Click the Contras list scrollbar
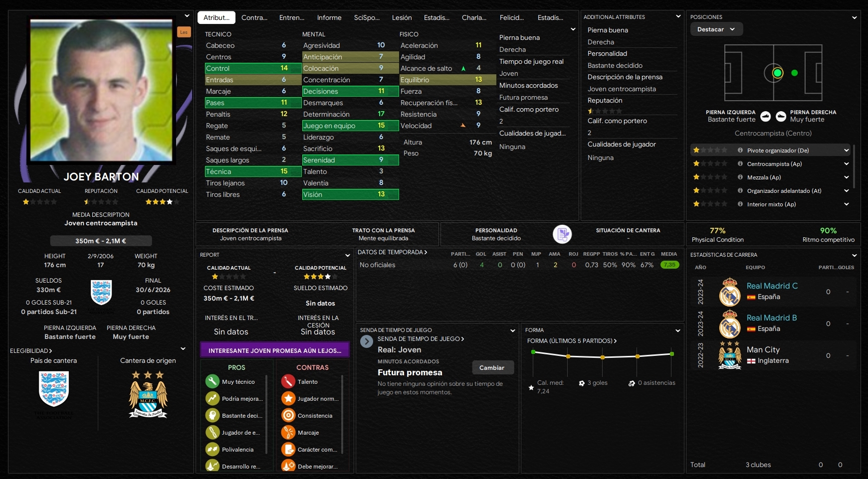 [343, 415]
